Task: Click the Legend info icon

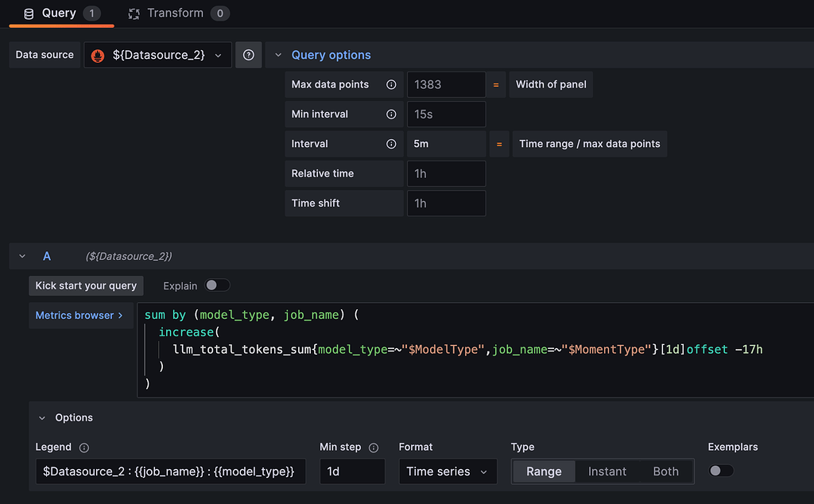Action: [x=84, y=448]
